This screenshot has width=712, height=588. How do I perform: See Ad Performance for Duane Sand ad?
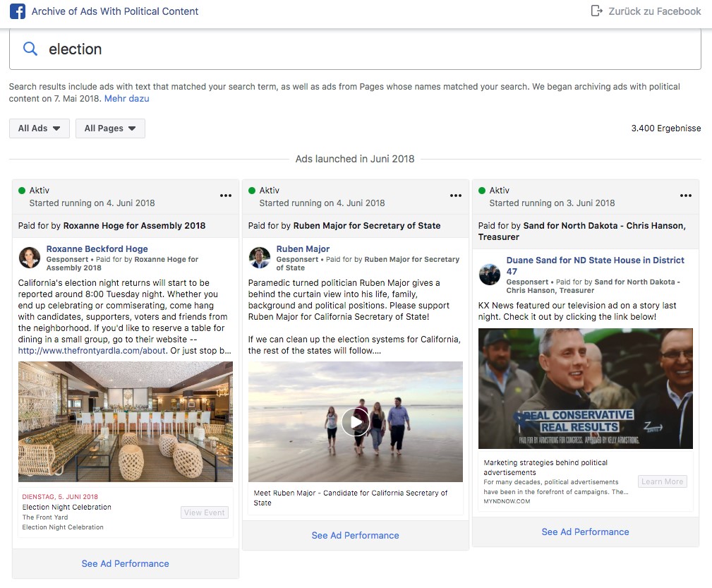585,532
